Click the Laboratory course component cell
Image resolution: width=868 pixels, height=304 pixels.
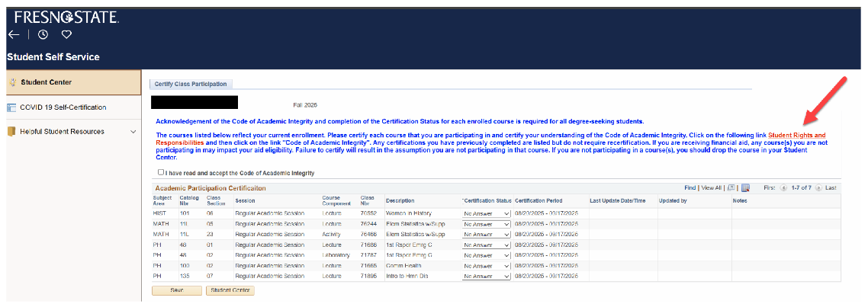[336, 255]
